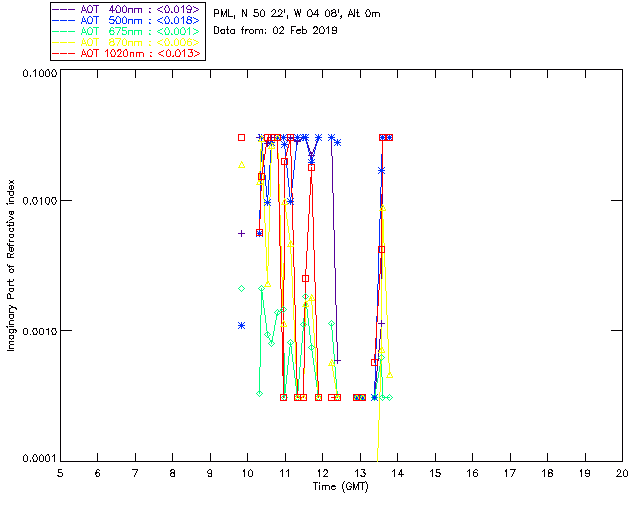Click the 0.0001 y-axis tick label
The image size is (640, 512).
39,459
